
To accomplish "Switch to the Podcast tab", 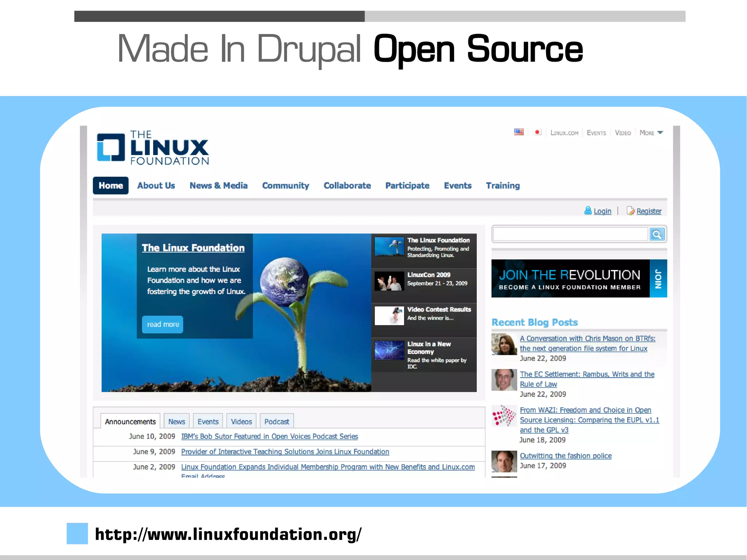I will tap(277, 421).
